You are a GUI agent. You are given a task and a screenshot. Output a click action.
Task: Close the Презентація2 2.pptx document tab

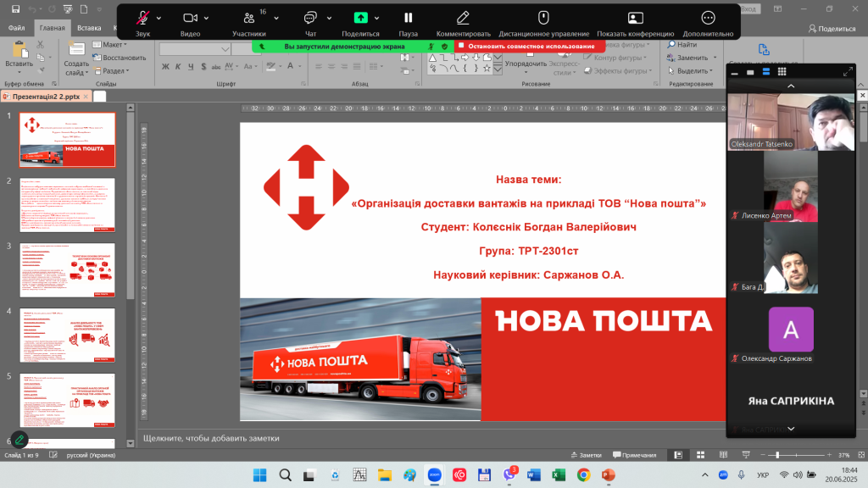(x=86, y=97)
